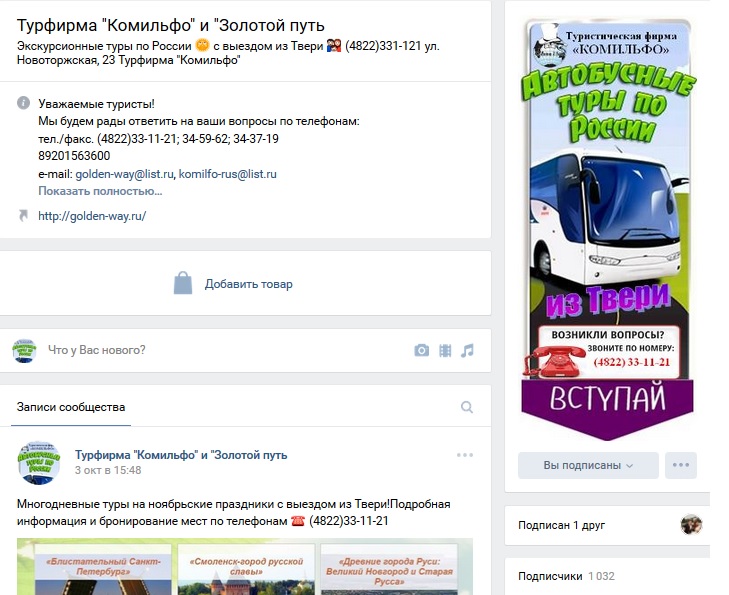
Task: Open the 'Вы подписаны' subscription dropdown
Action: coord(588,465)
